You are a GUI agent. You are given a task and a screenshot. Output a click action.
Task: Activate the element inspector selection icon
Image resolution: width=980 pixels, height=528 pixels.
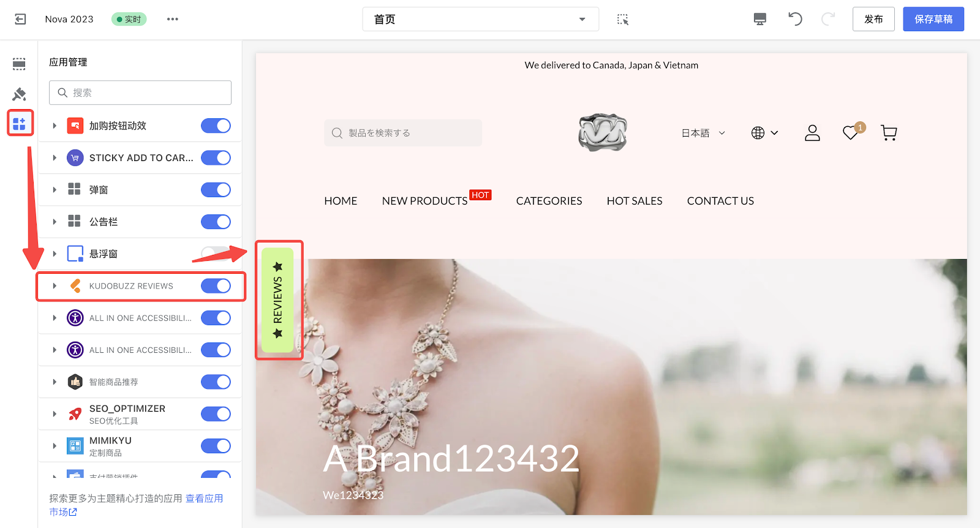click(623, 19)
